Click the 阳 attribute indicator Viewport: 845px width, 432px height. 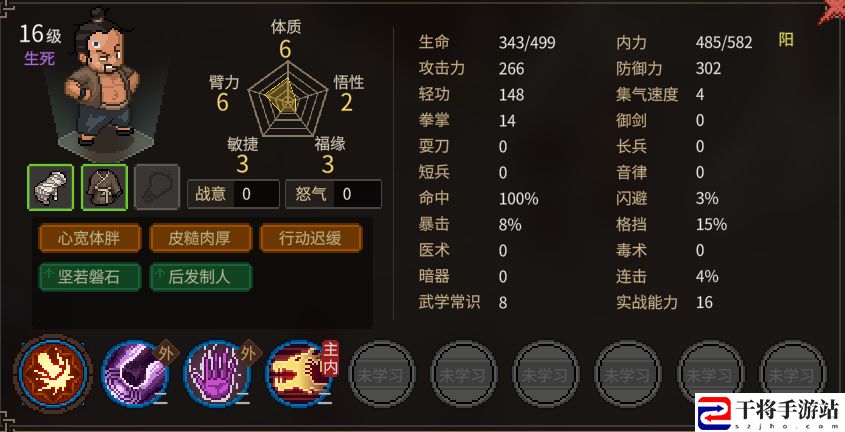click(x=786, y=40)
